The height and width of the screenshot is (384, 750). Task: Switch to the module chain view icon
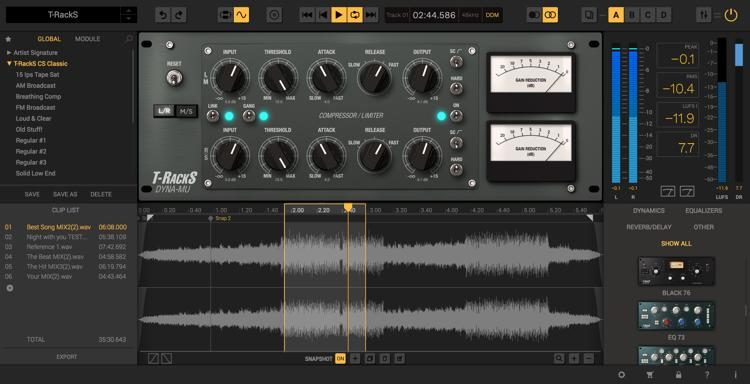point(225,15)
